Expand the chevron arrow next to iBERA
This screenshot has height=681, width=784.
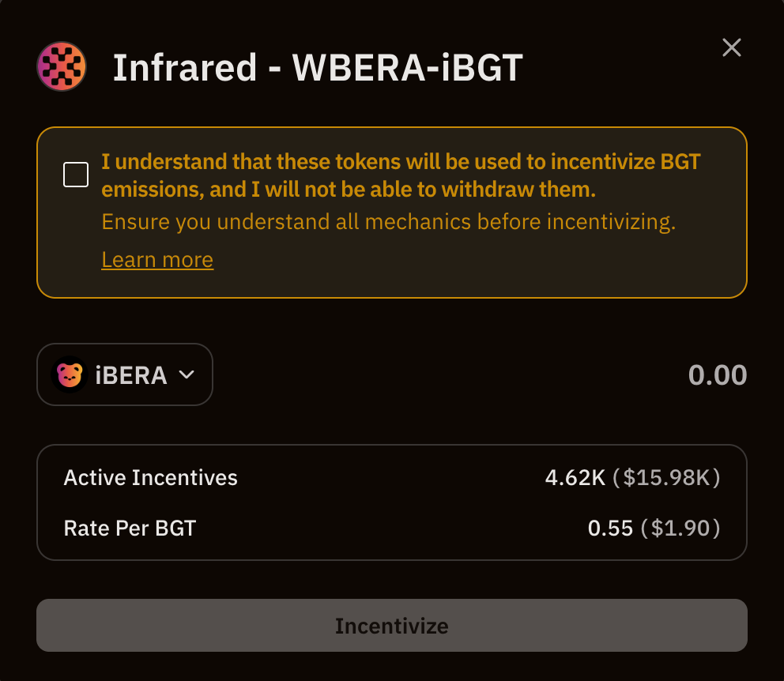coord(187,374)
